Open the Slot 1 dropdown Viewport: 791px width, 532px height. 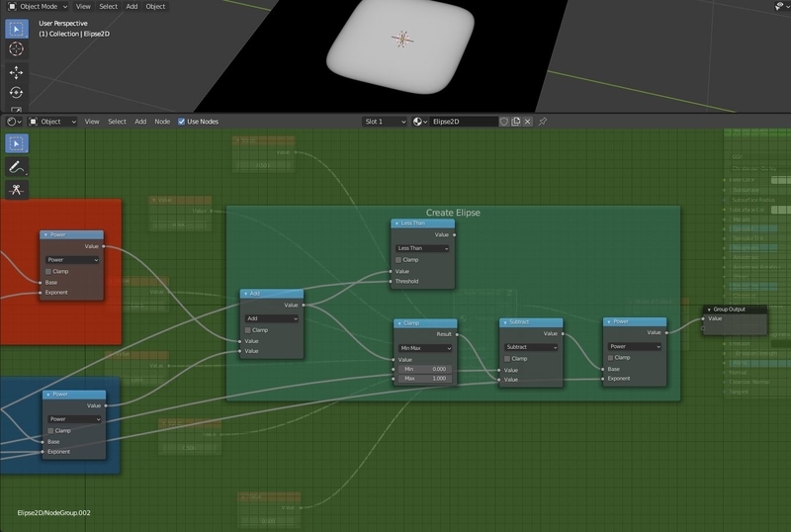[x=385, y=122]
